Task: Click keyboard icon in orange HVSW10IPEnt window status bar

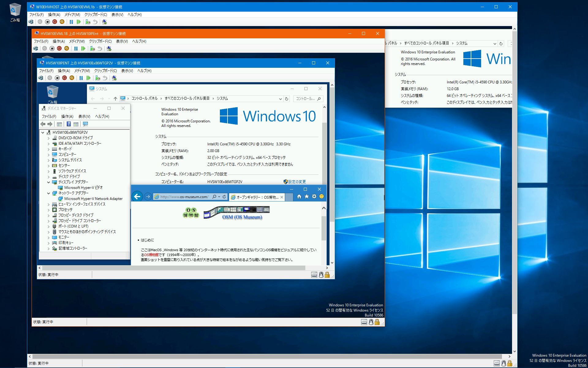Action: pyautogui.click(x=364, y=322)
